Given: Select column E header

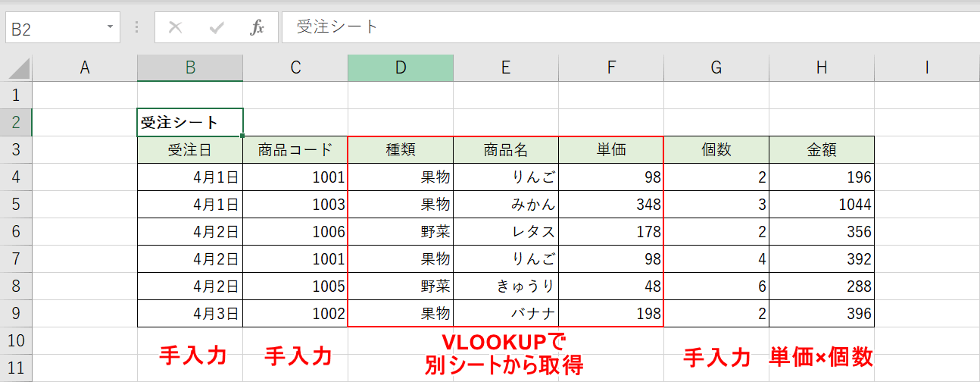Looking at the screenshot, I should click(506, 68).
